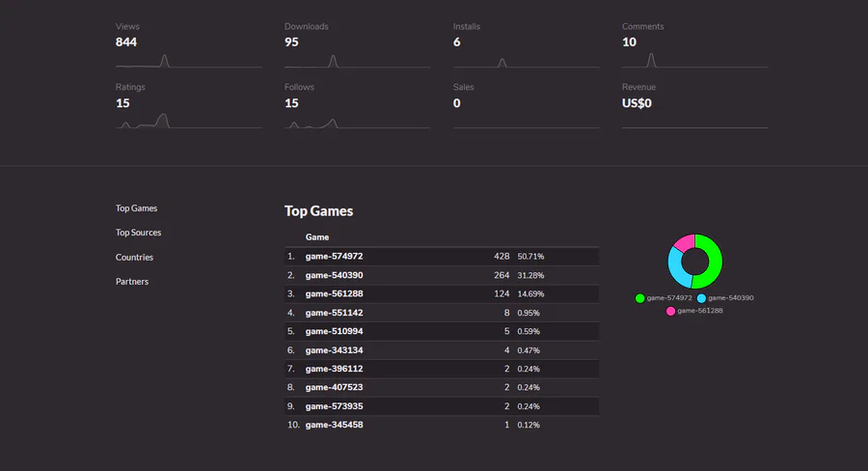This screenshot has width=868, height=471.
Task: Click the pink legend dot for game-561288
Action: point(670,311)
